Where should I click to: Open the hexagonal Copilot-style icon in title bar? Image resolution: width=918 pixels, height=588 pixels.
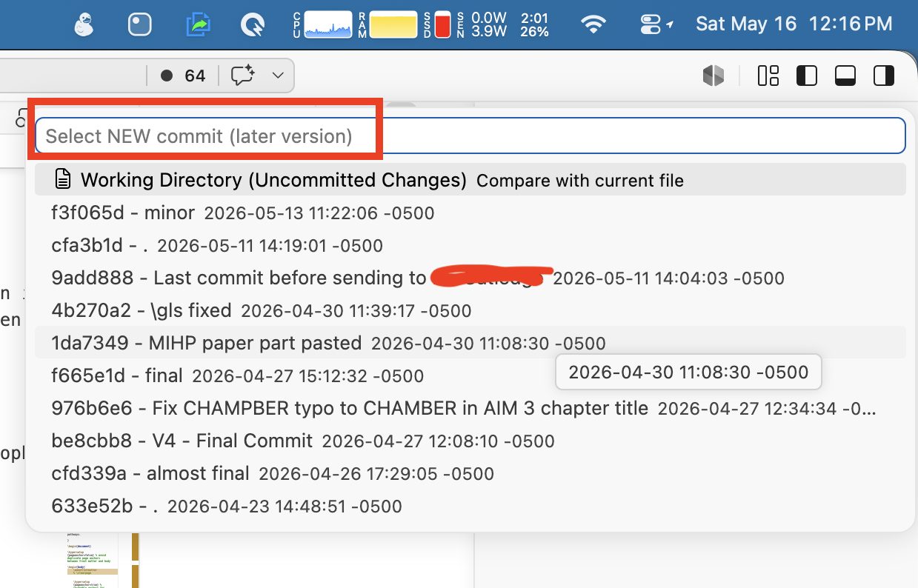coord(714,76)
